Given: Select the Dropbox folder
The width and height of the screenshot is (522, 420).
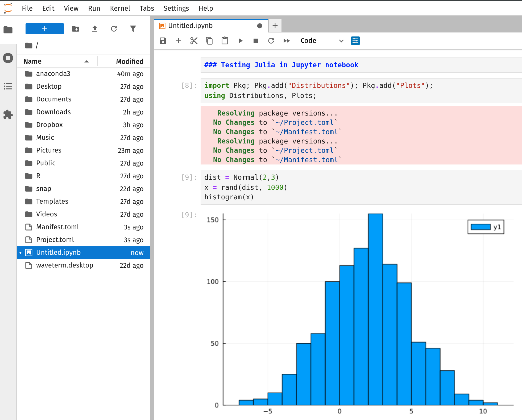Looking at the screenshot, I should pyautogui.click(x=84, y=125).
